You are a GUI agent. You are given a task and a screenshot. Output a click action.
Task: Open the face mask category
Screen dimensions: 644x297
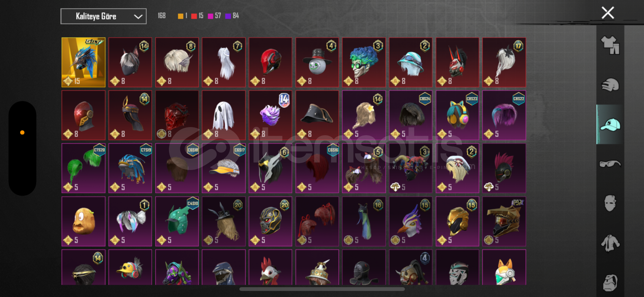[x=610, y=203]
